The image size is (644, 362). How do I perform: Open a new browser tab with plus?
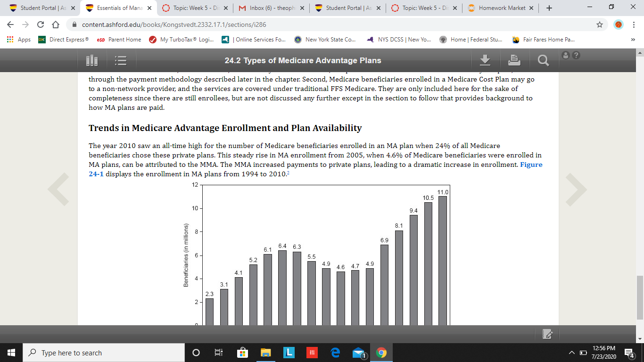coord(549,8)
